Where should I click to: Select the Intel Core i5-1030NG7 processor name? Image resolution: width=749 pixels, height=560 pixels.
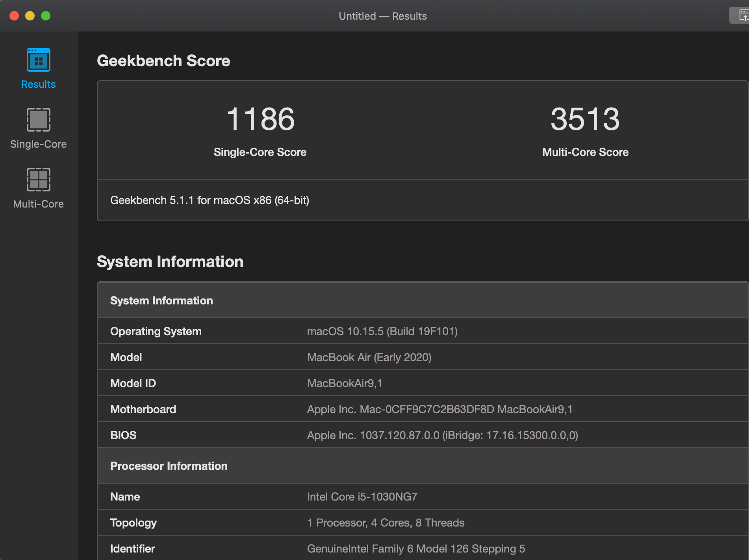[362, 497]
